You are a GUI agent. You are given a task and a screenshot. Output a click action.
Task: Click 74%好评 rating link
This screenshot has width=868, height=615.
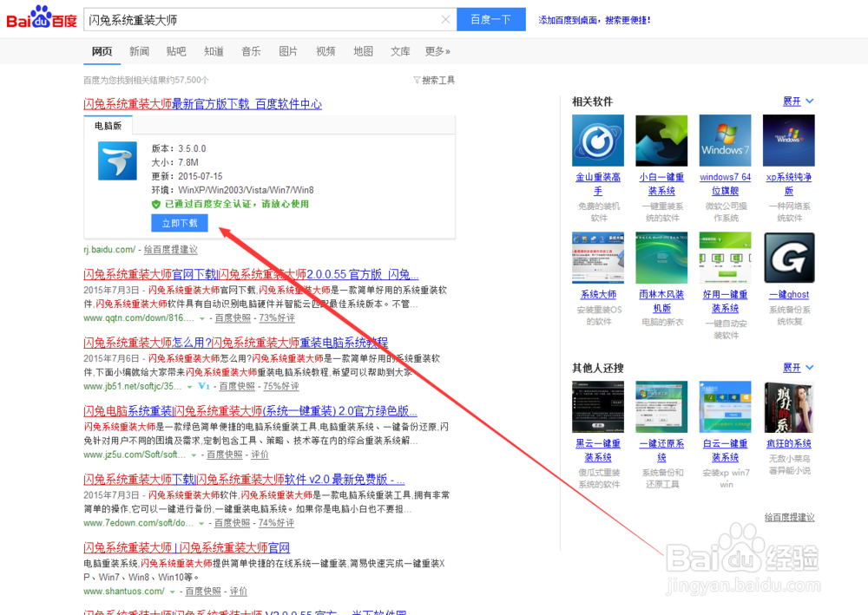(276, 523)
